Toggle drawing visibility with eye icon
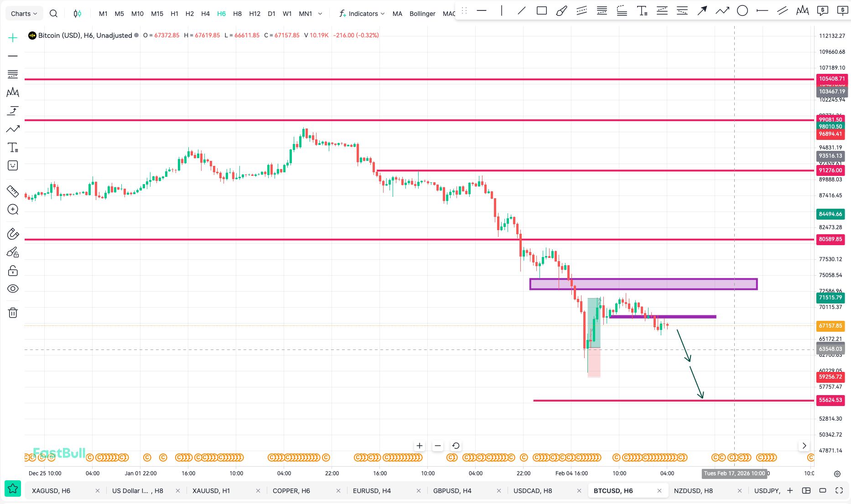Screen dimensions: 851x504 [x=13, y=289]
